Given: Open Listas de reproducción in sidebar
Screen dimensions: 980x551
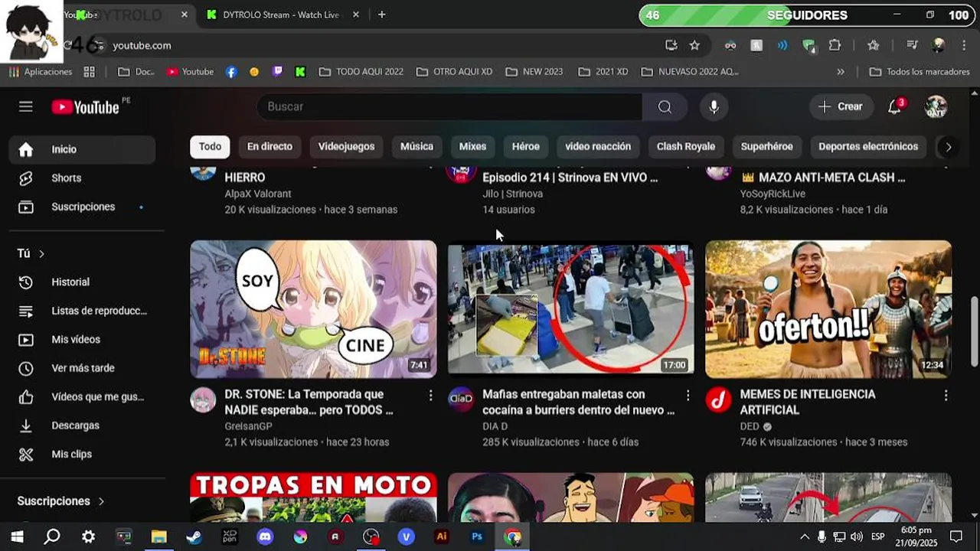Looking at the screenshot, I should tap(82, 311).
